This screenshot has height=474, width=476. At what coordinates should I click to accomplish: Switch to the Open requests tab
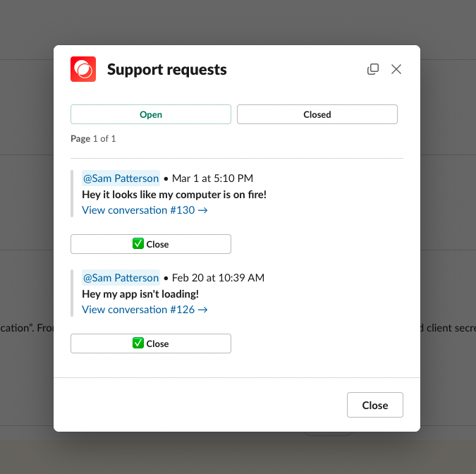coord(151,114)
